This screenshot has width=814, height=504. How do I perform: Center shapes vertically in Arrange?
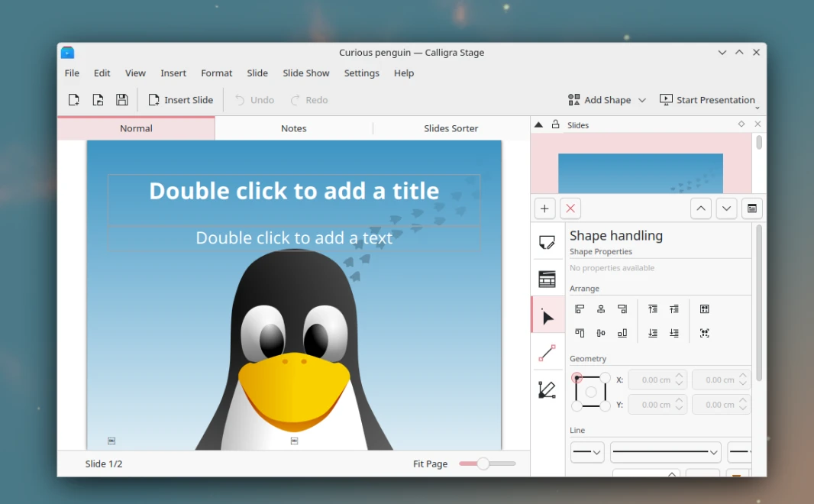click(x=601, y=333)
